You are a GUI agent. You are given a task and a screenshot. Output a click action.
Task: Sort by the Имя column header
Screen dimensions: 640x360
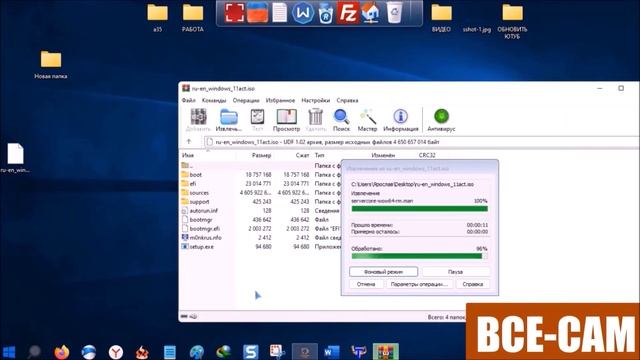pos(188,155)
